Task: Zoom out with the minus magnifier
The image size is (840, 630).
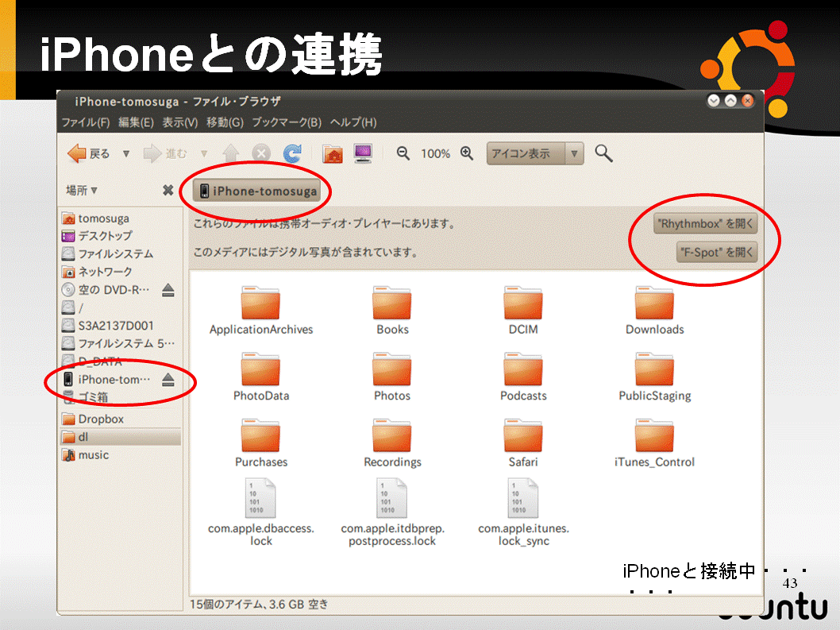Action: (403, 153)
